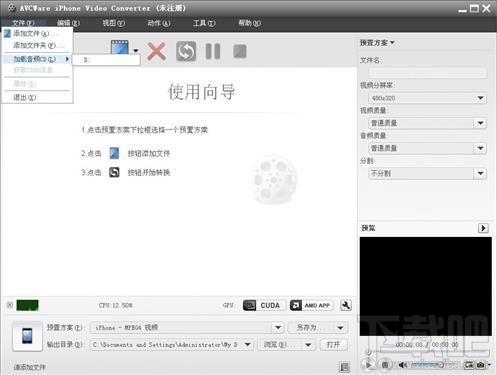
Task: Adjust the preview volume slider
Action: pyautogui.click(x=427, y=365)
